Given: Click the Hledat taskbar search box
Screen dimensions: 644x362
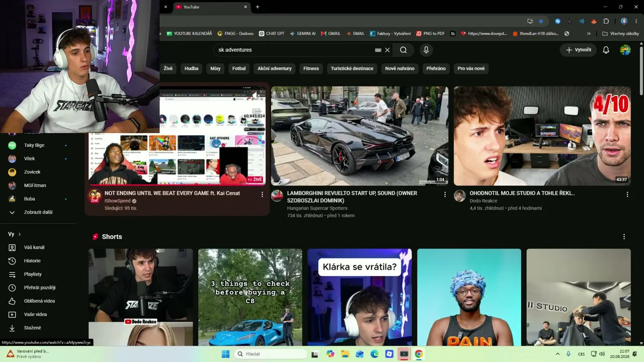Looking at the screenshot, I should click(271, 354).
